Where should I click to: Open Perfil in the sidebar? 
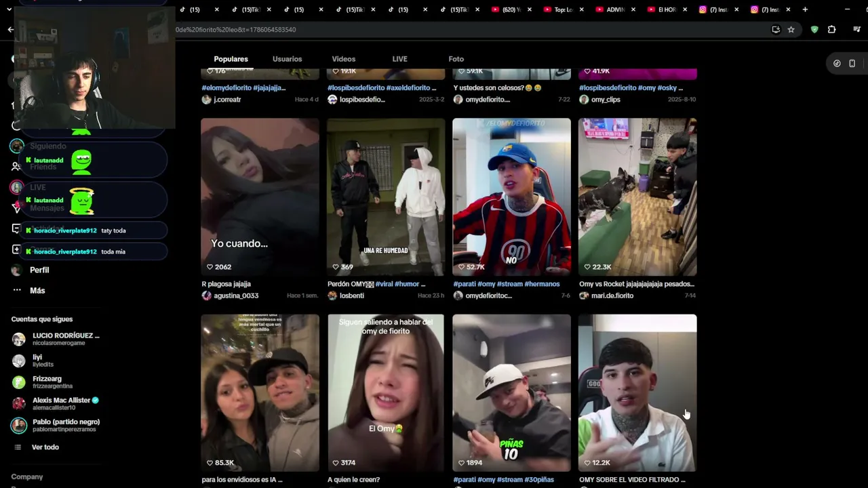(39, 270)
